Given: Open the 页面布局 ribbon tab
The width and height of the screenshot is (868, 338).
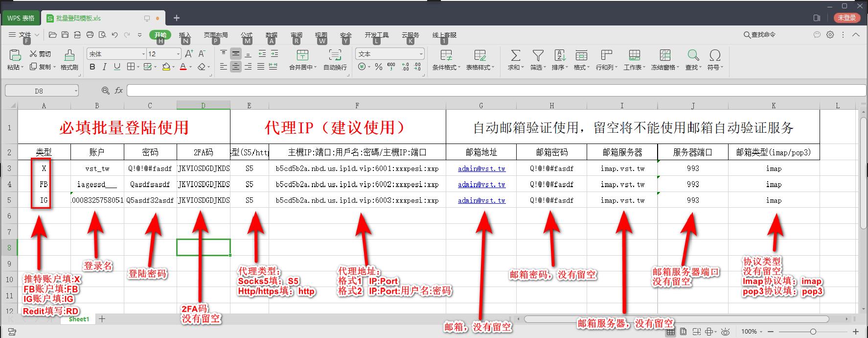Looking at the screenshot, I should pyautogui.click(x=216, y=35).
